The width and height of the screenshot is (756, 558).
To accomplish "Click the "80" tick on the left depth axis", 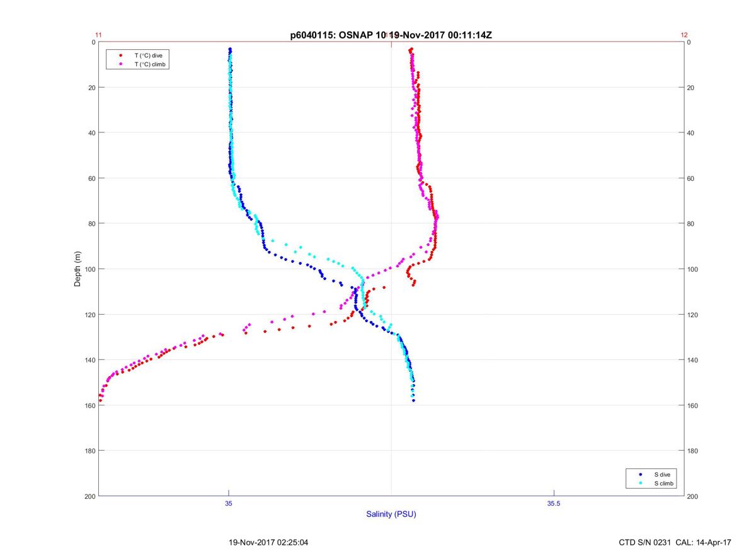I will click(x=92, y=224).
